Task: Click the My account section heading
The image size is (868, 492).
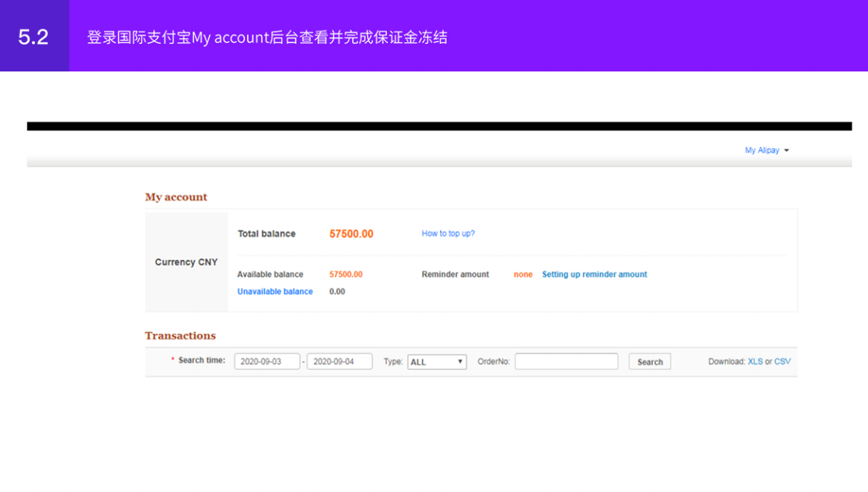Action: tap(176, 197)
